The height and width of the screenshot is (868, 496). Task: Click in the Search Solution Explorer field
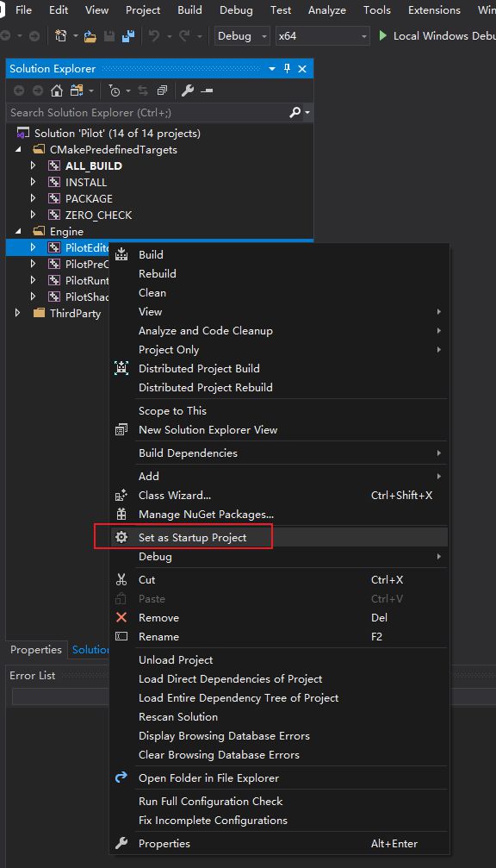[x=149, y=112]
